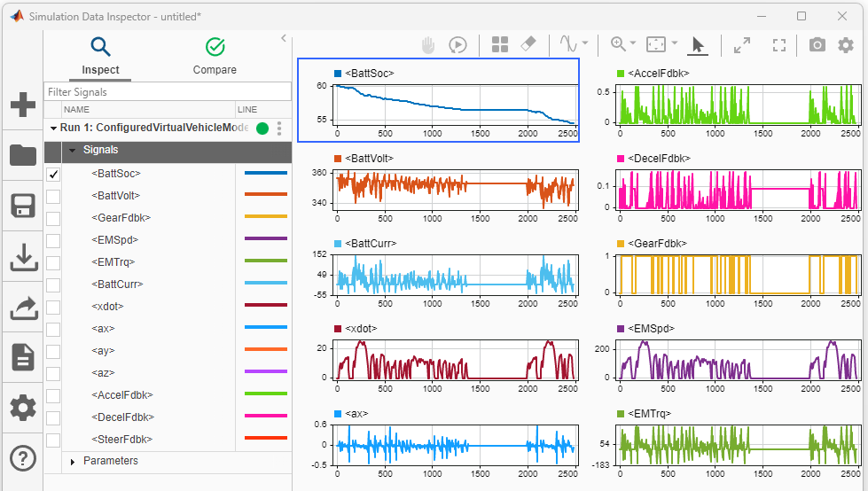Viewport: 868px width, 491px height.
Task: Click the <xdot> line color swatch
Action: pyautogui.click(x=266, y=305)
